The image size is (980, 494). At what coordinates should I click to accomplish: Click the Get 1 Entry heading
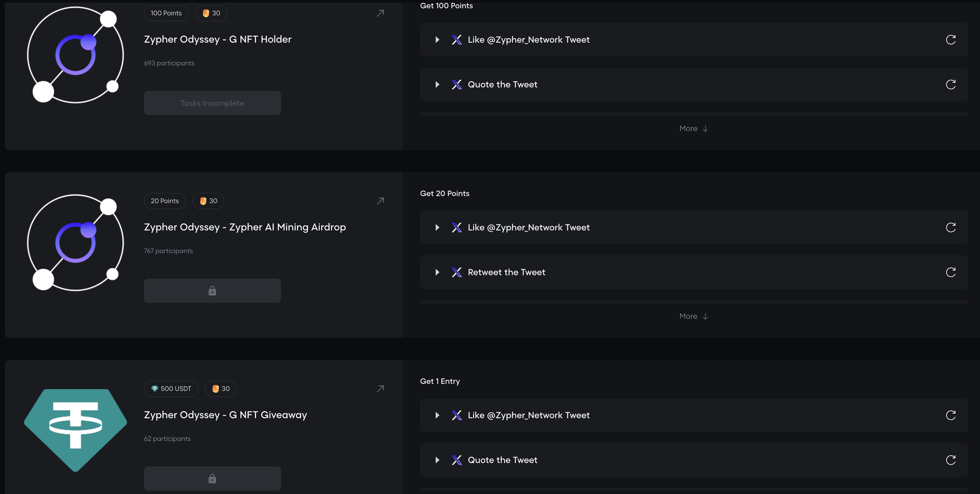440,381
